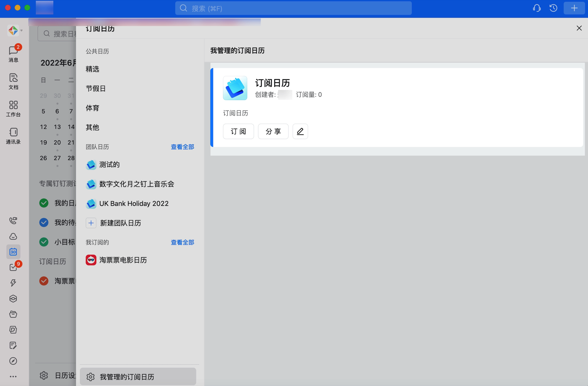Click the pencil edit icon on calendar card

(300, 131)
